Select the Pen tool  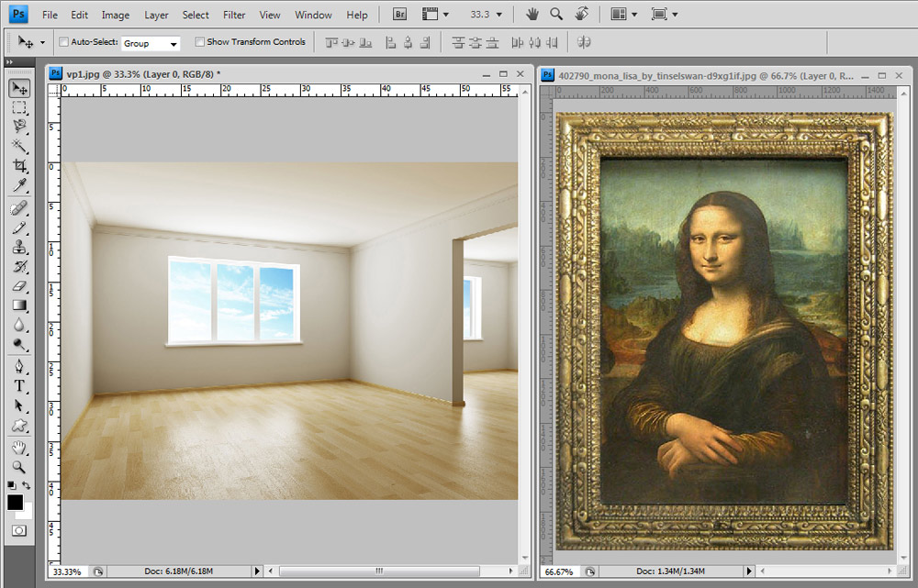point(19,367)
